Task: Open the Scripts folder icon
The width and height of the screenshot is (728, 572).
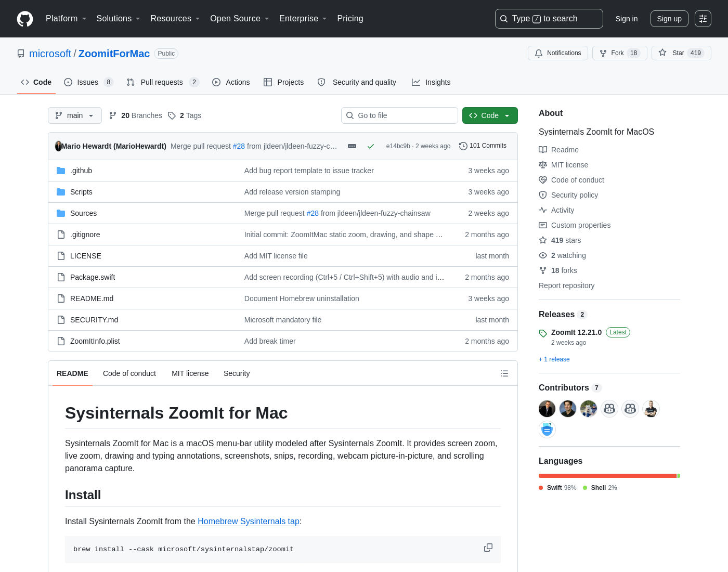Action: [x=61, y=192]
